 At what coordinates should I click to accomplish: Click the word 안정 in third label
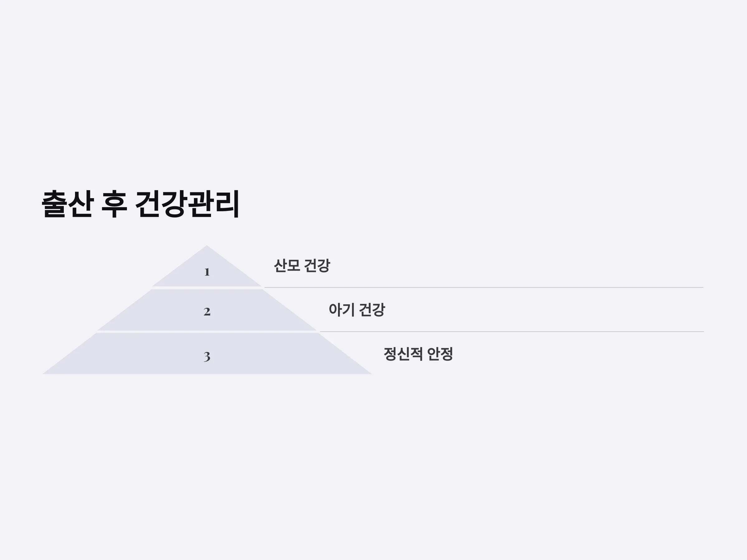coord(440,354)
